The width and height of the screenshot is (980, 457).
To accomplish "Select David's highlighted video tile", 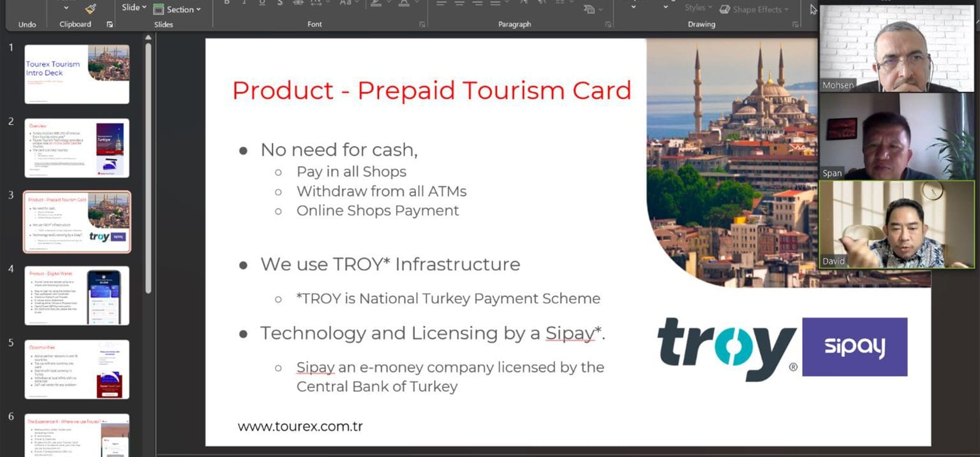I will point(896,224).
